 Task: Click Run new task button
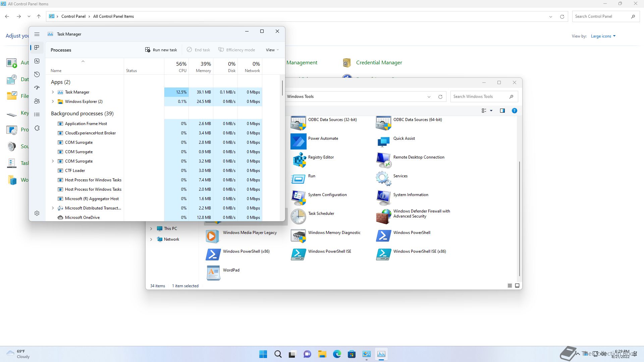pyautogui.click(x=161, y=50)
